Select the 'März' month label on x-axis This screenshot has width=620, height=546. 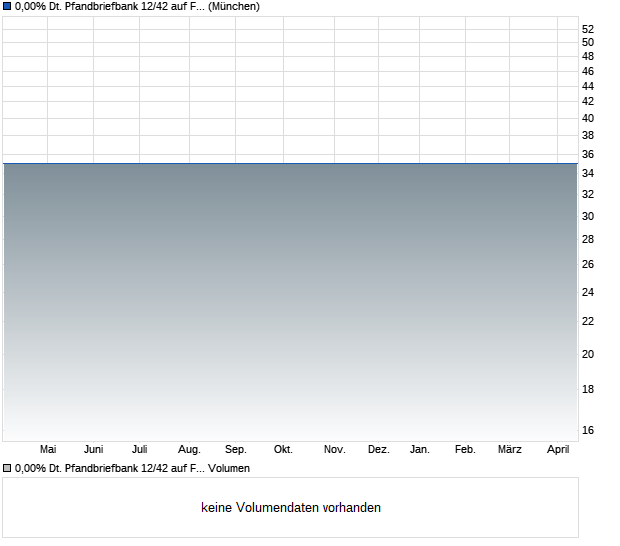click(x=510, y=450)
